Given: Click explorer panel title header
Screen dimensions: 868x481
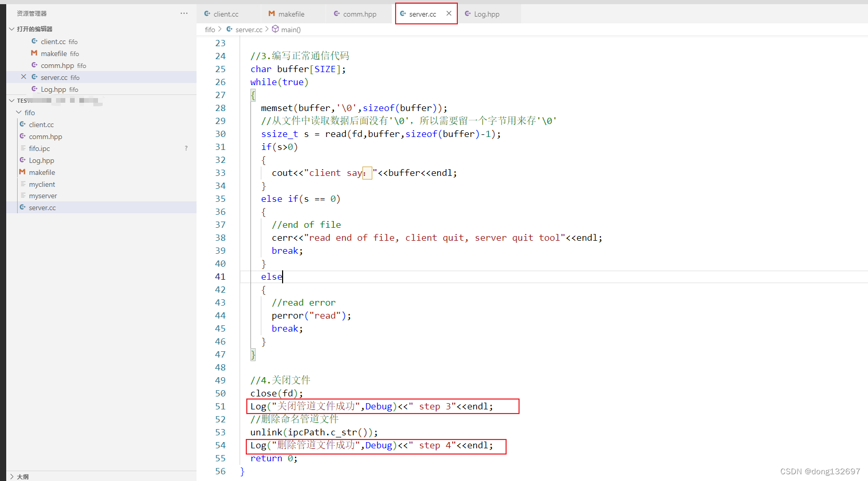Looking at the screenshot, I should coord(32,13).
